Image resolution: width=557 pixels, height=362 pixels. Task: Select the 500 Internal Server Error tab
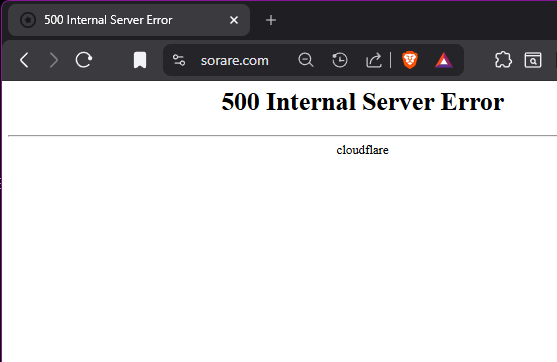point(129,20)
